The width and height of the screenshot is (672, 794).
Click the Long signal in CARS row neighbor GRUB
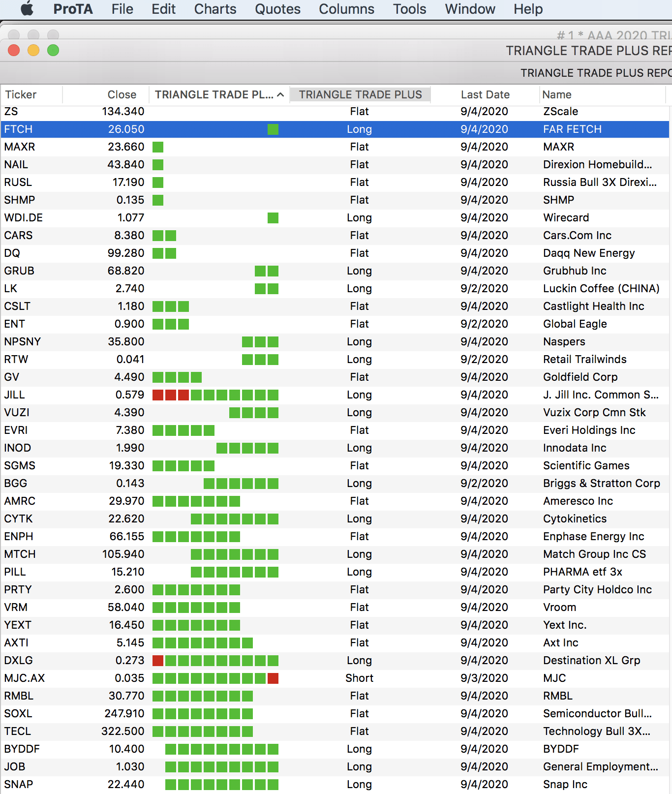pos(359,271)
